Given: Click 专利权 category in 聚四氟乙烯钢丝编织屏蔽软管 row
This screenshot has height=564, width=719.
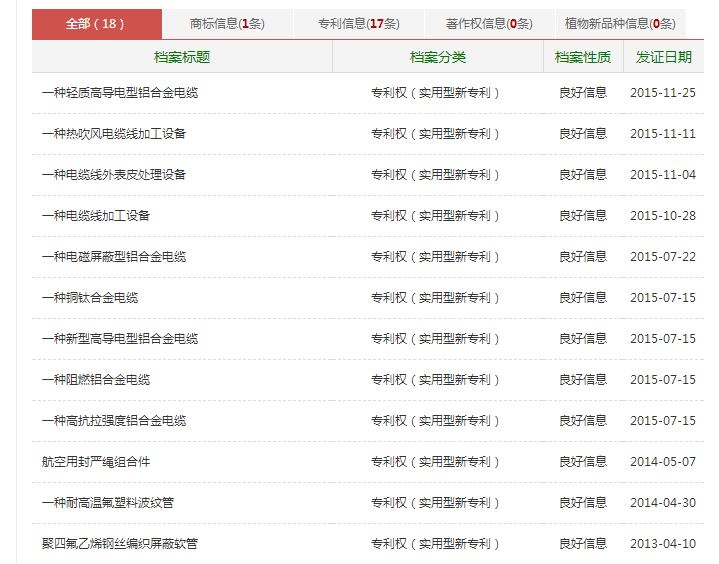Looking at the screenshot, I should pos(435,544).
